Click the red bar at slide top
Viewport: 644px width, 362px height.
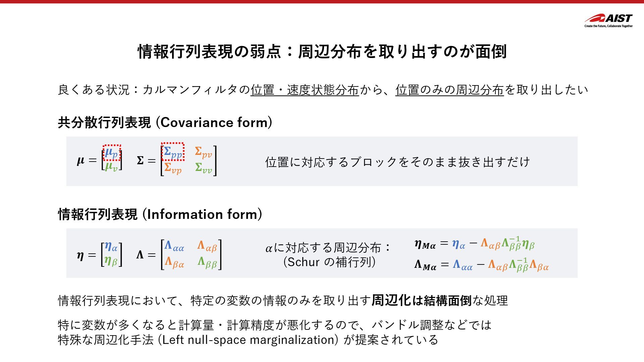(322, 2)
